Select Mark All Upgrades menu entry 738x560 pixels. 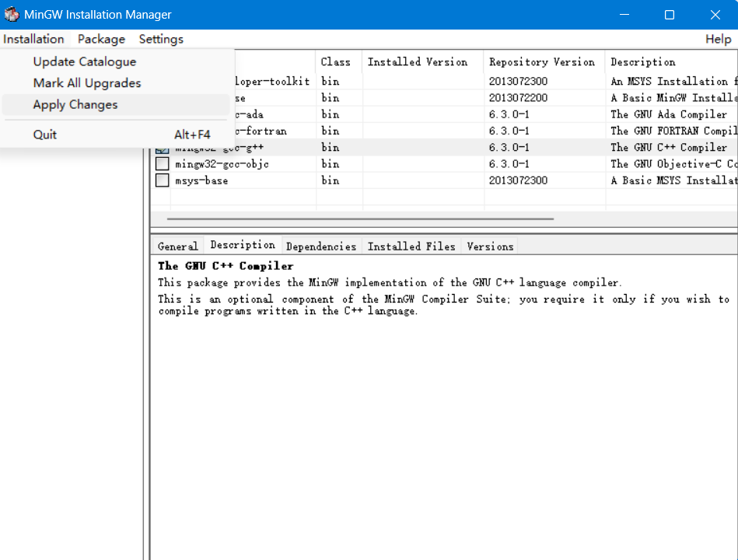116,83
